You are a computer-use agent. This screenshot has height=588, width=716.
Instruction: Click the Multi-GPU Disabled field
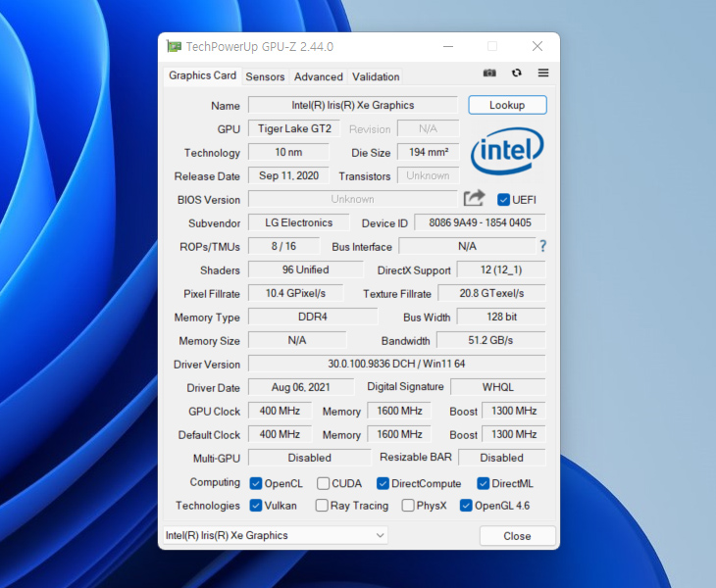(310, 458)
